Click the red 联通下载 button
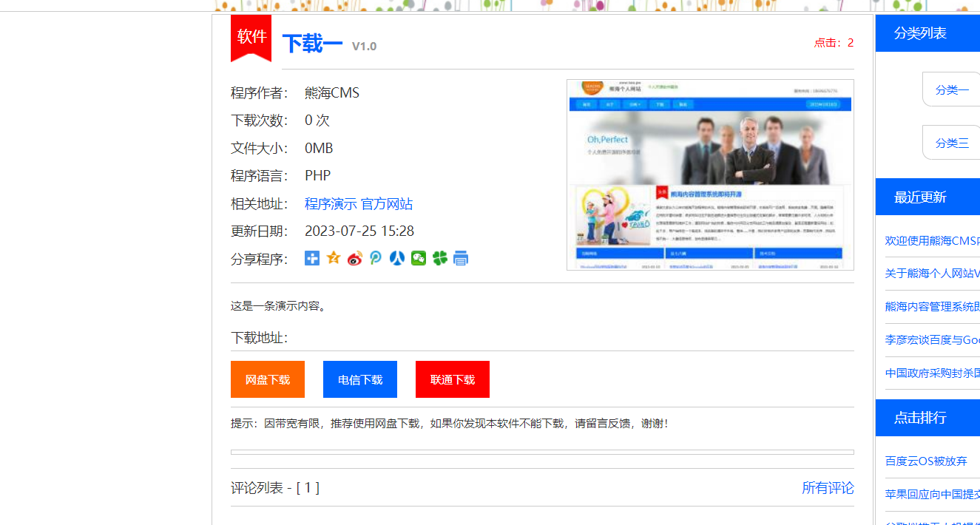Screen dimensions: 980x525 click(x=452, y=379)
